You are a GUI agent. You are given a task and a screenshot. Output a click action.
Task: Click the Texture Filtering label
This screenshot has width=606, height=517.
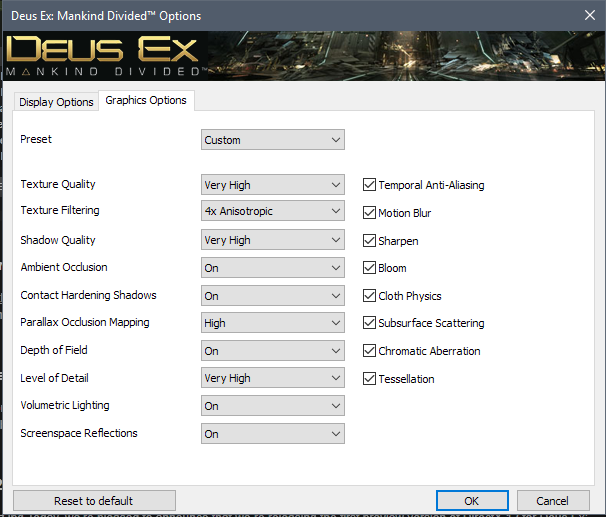(x=60, y=210)
